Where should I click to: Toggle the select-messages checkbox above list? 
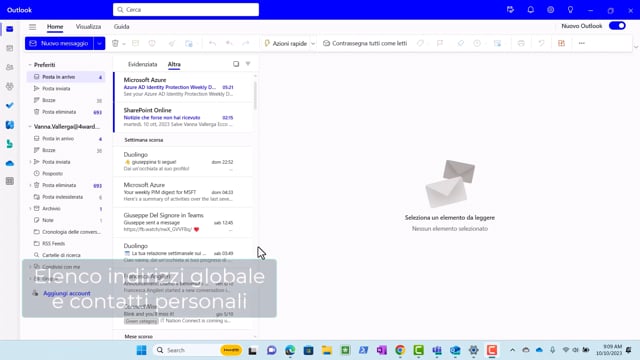[x=236, y=64]
